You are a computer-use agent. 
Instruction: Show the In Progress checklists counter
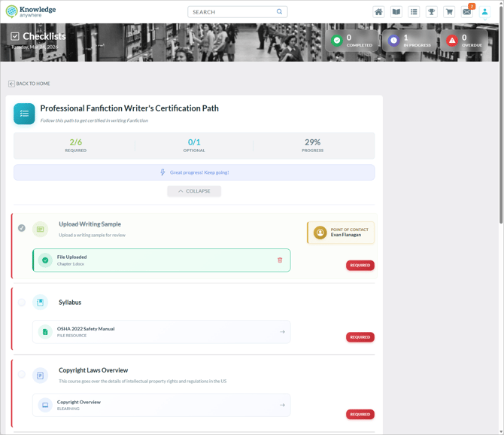[x=408, y=41]
